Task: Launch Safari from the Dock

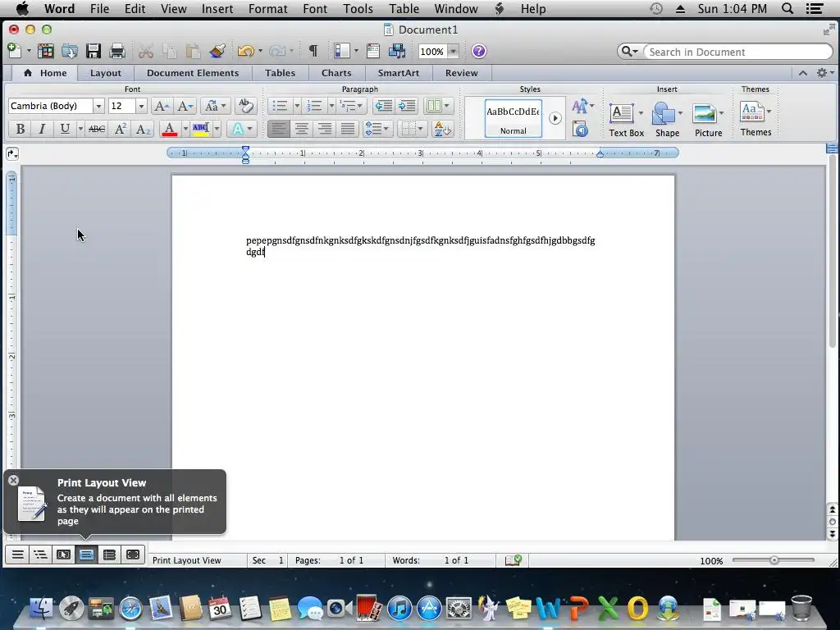Action: [x=130, y=609]
